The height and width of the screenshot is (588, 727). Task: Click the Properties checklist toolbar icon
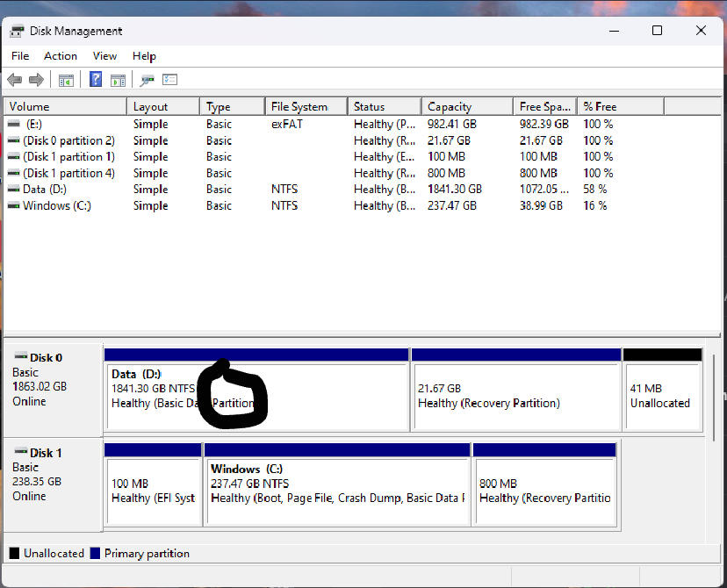coord(169,80)
